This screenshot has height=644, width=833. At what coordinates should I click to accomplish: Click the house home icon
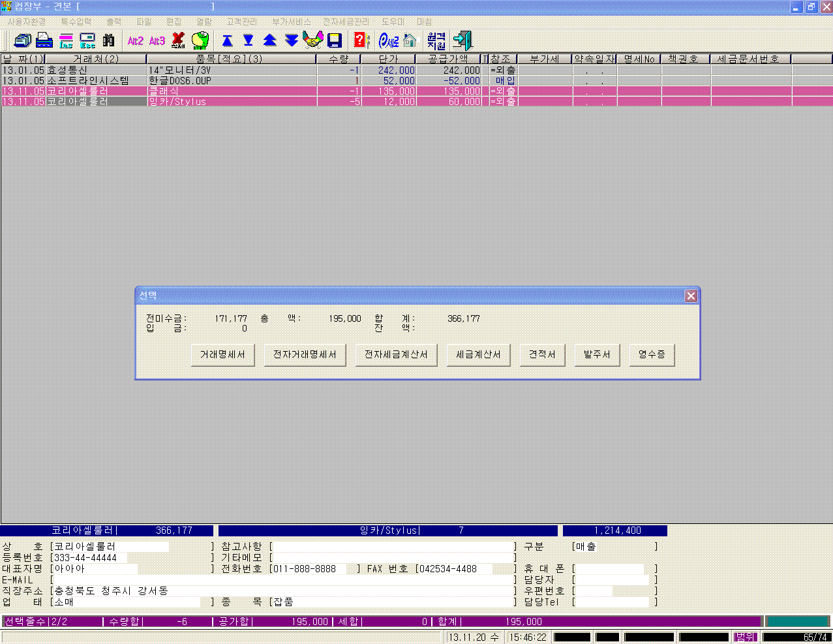[410, 40]
